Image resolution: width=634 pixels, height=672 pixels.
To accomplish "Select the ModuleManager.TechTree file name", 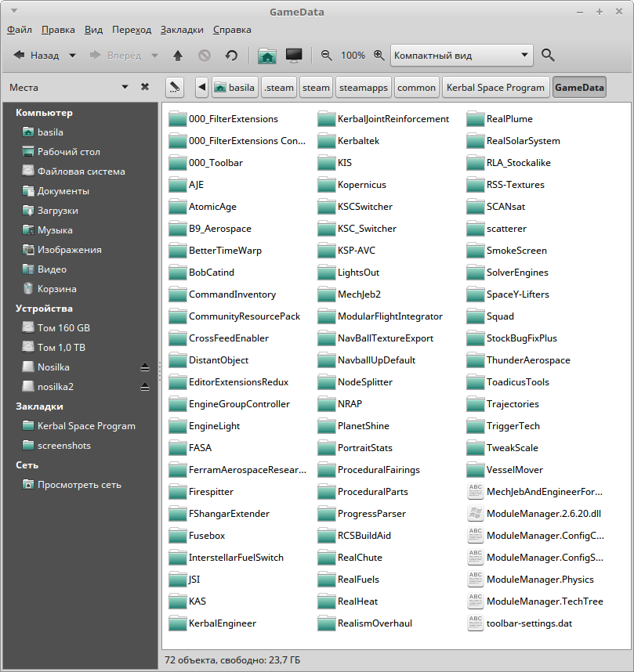I will tap(545, 602).
